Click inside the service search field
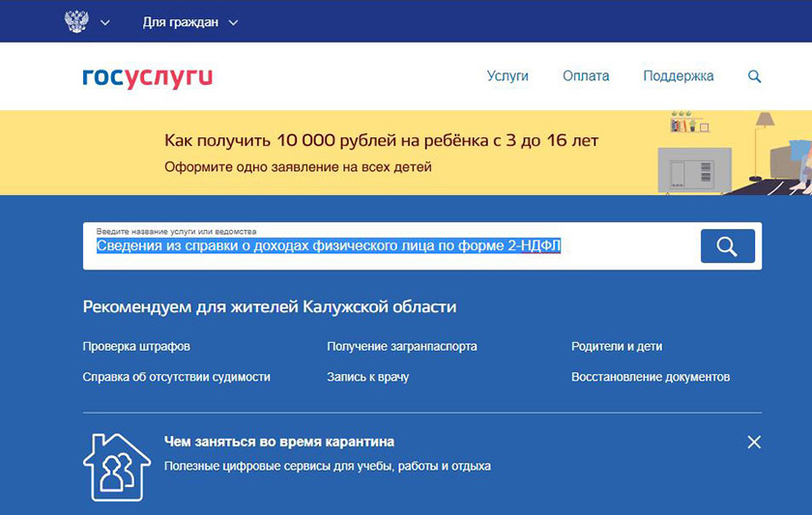 [x=387, y=246]
